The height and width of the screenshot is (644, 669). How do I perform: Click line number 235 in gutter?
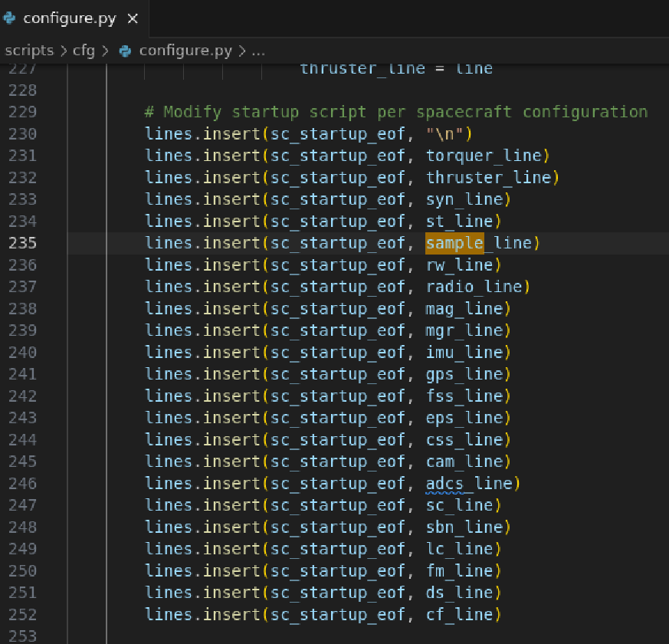[x=23, y=243]
